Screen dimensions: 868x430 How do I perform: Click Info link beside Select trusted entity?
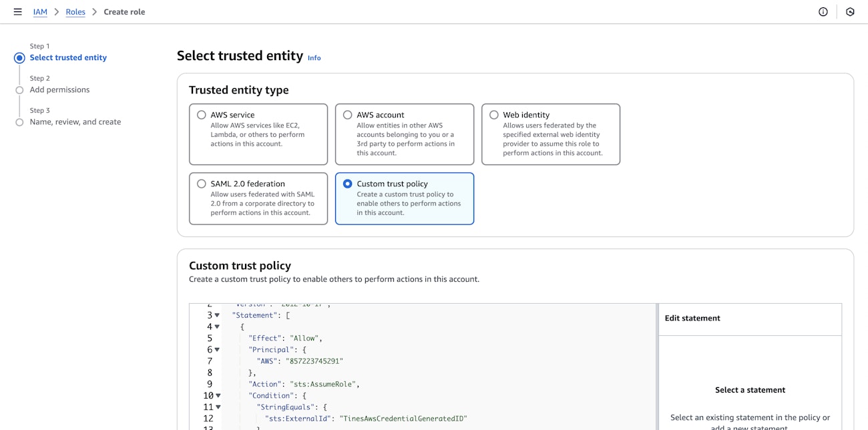point(314,58)
